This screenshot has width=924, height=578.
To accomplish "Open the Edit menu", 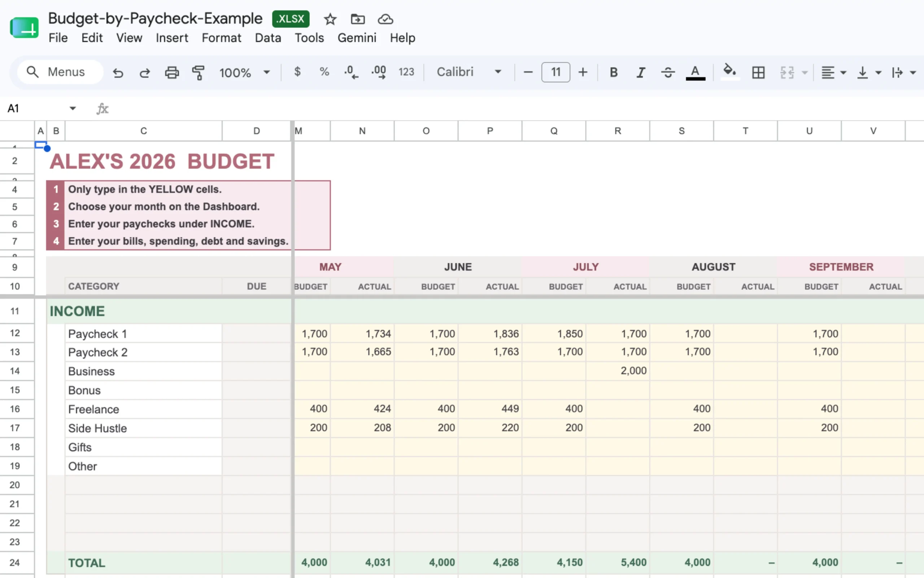I will [92, 38].
